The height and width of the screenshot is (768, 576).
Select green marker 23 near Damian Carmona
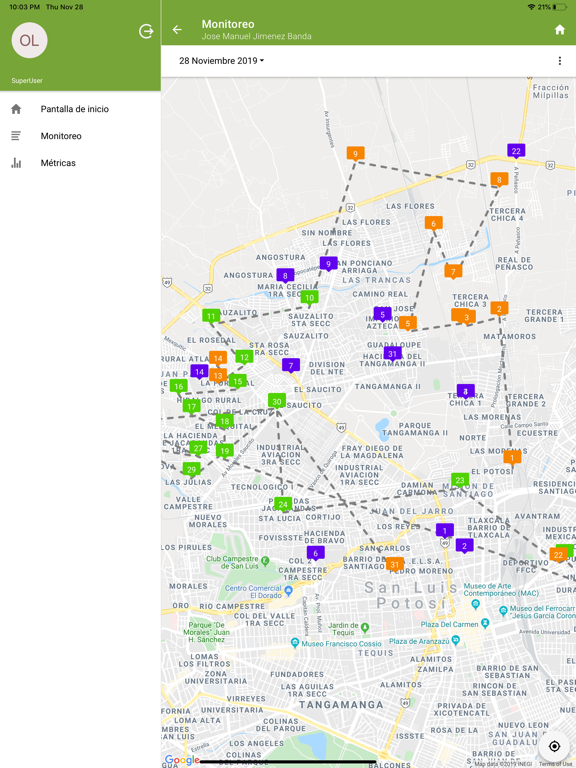pos(460,480)
